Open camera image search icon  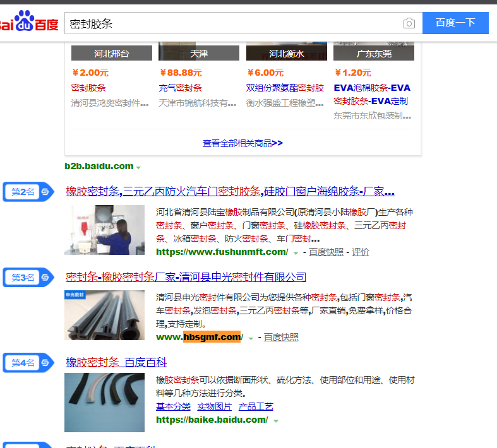pos(409,23)
